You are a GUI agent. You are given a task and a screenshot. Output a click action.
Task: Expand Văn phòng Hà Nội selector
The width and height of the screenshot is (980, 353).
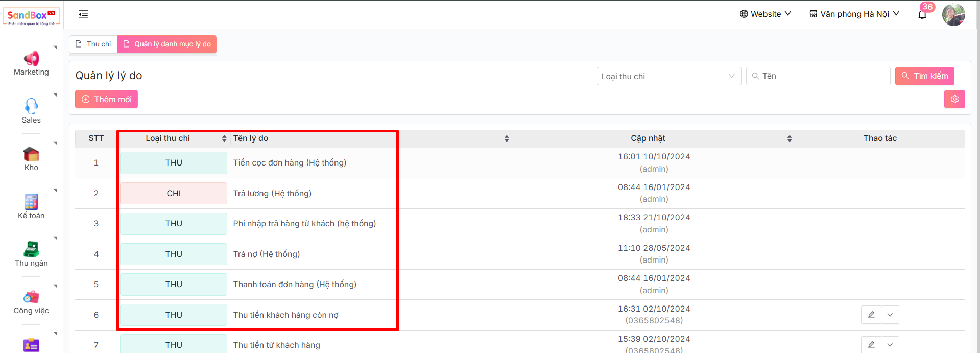click(854, 14)
